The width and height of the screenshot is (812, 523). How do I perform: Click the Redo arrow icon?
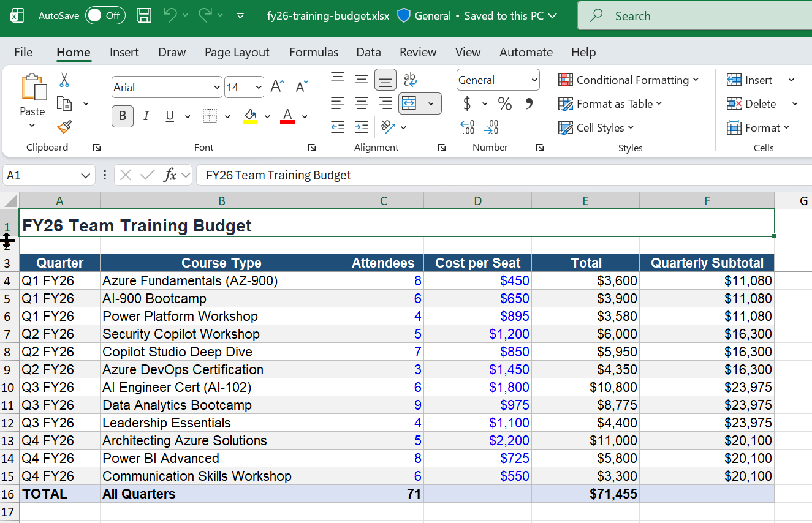(x=205, y=16)
